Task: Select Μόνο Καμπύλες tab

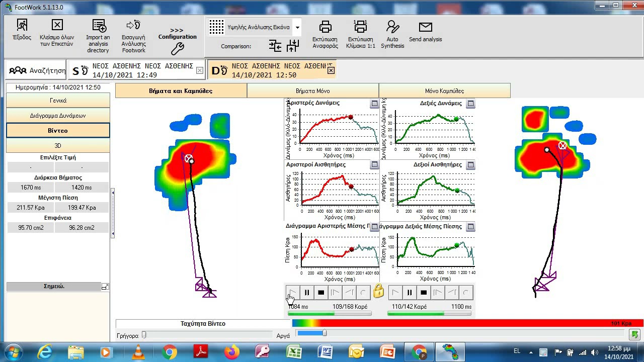Action: pyautogui.click(x=444, y=91)
